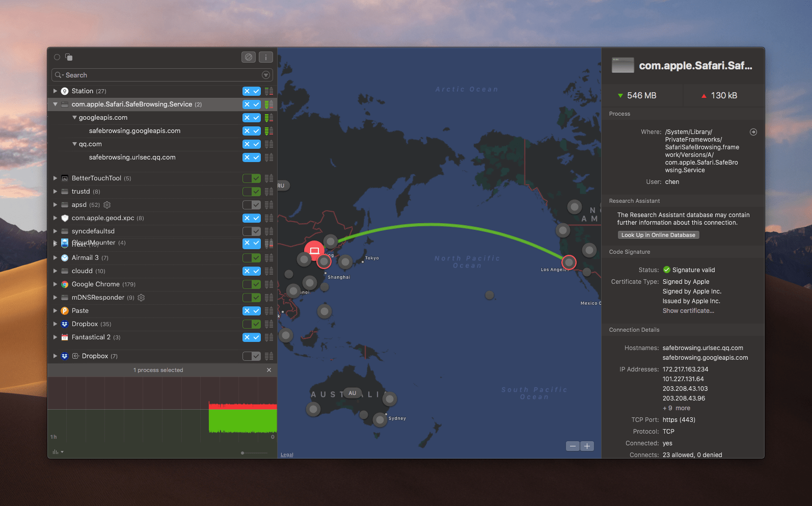Click the traffic meter for googleapis.com

[x=269, y=118]
